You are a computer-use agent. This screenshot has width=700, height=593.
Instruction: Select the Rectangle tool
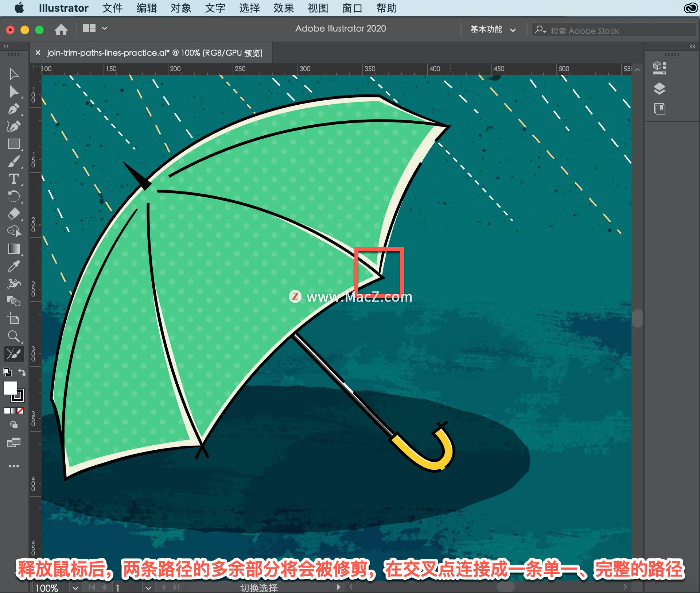pyautogui.click(x=13, y=144)
